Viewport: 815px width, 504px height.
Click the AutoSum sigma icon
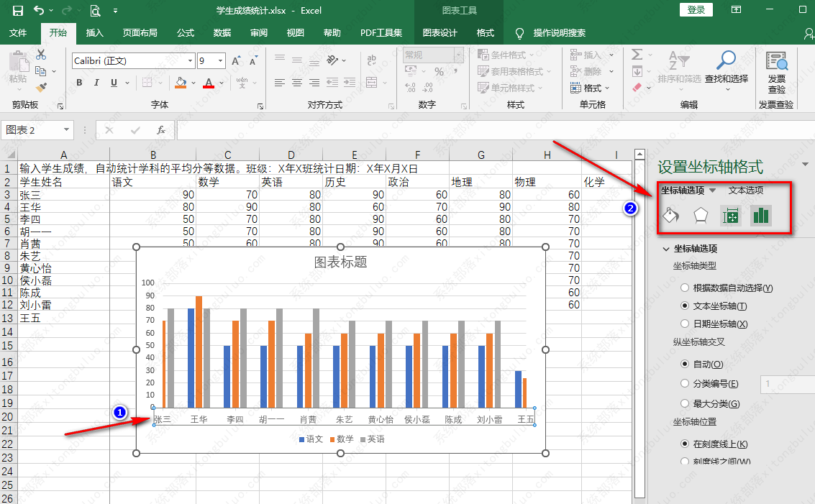(x=637, y=55)
